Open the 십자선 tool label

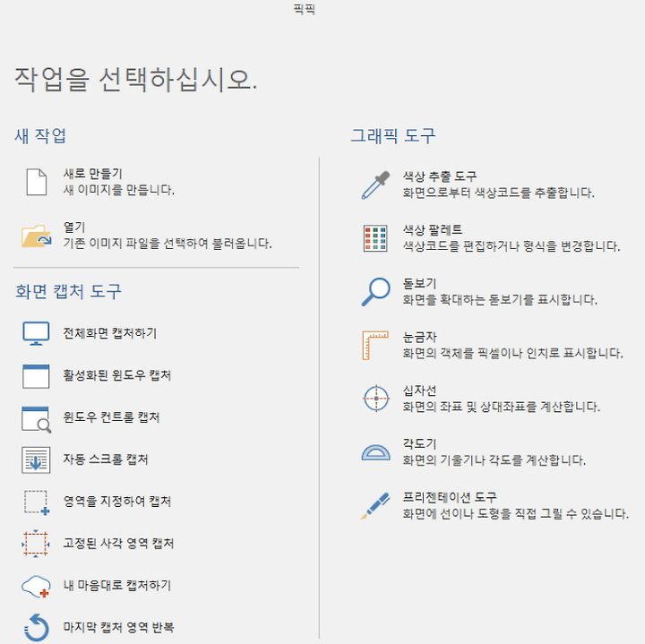[419, 391]
